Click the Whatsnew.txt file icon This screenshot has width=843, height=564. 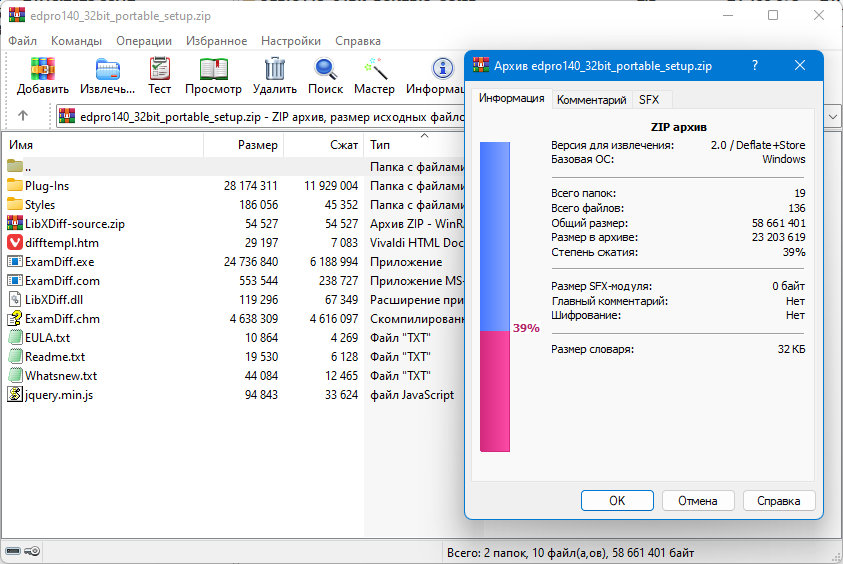(15, 375)
